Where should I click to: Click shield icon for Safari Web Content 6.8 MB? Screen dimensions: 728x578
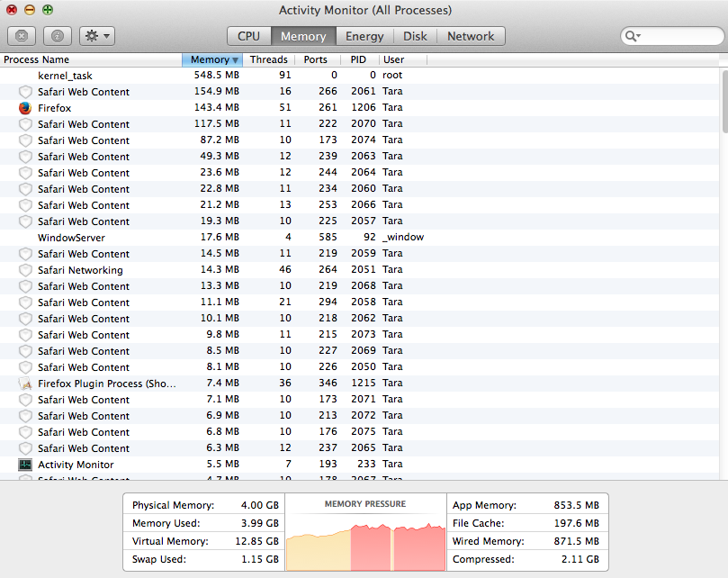pos(25,432)
